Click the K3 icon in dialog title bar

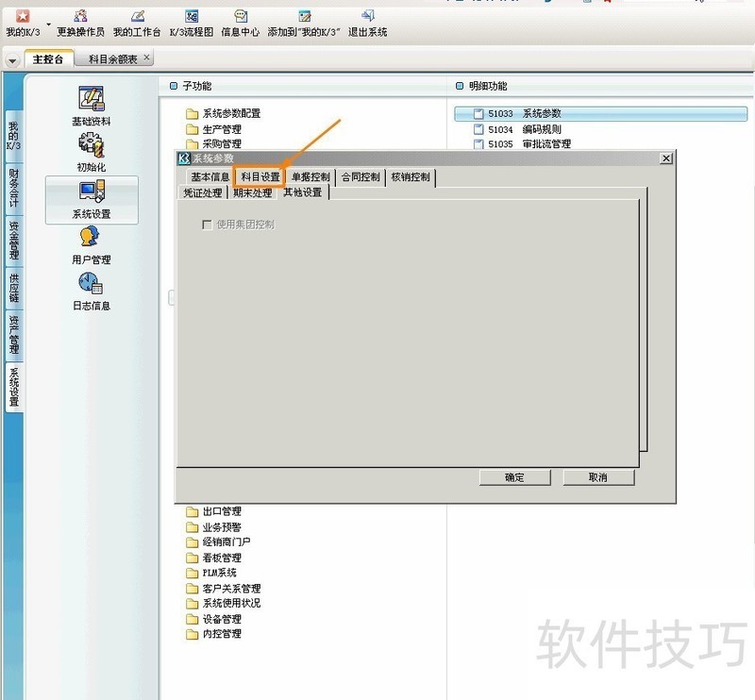click(x=184, y=158)
